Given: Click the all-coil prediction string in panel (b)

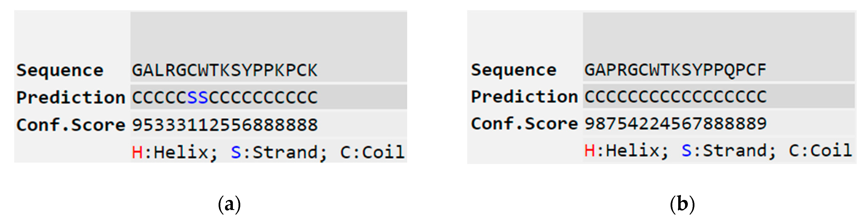Looking at the screenshot, I should (x=675, y=97).
